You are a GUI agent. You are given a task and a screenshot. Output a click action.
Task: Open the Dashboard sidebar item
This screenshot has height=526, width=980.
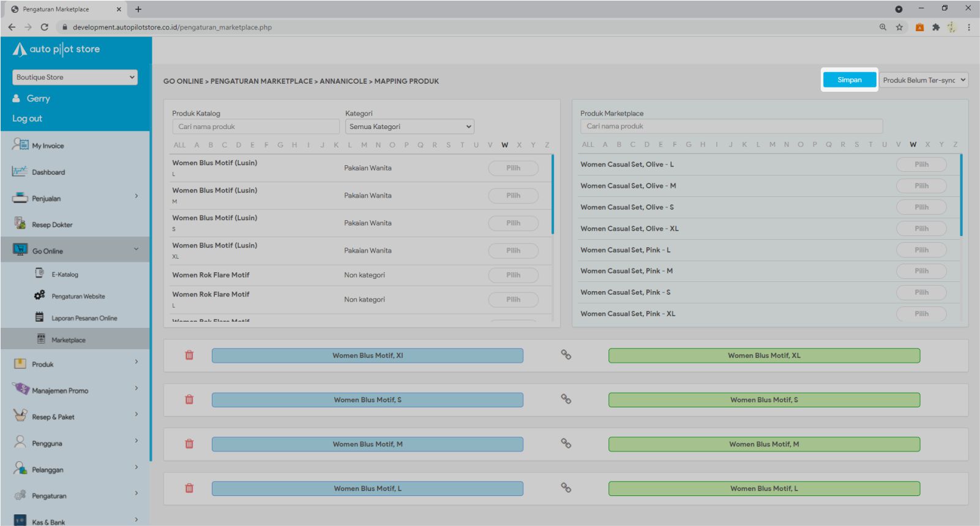tap(48, 172)
